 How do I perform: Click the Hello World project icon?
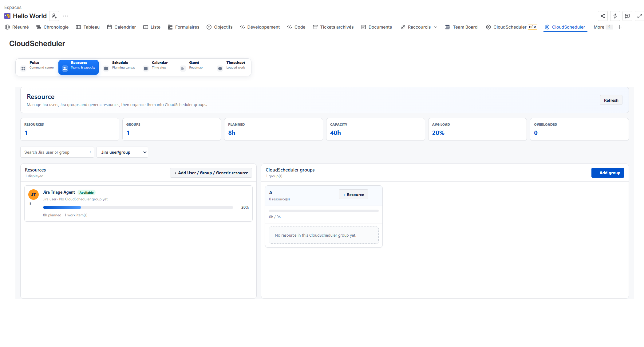tap(7, 16)
